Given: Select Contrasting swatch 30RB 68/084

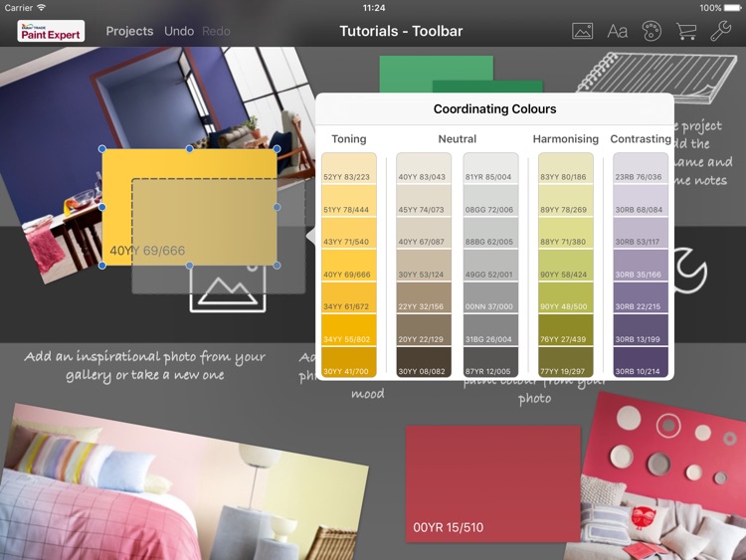Looking at the screenshot, I should click(x=641, y=201).
